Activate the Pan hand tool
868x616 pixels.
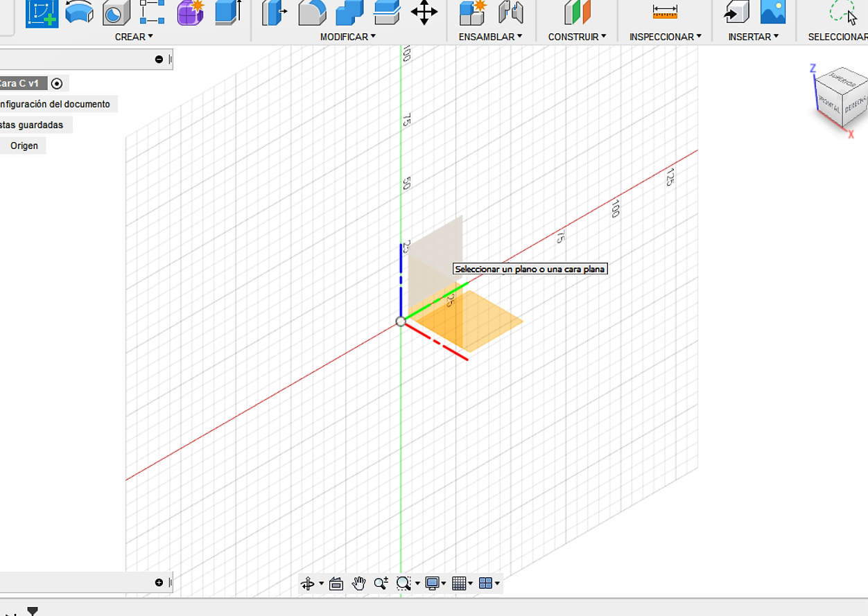(x=358, y=583)
